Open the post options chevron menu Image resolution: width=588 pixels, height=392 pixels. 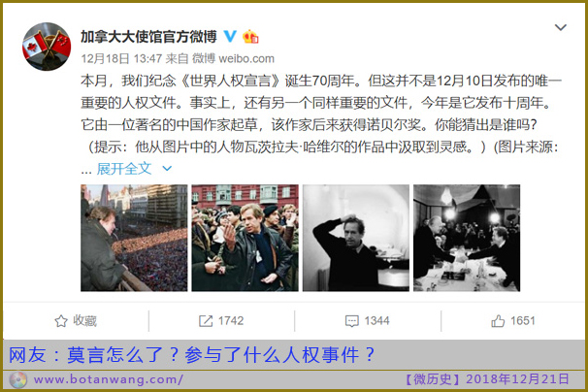[561, 27]
